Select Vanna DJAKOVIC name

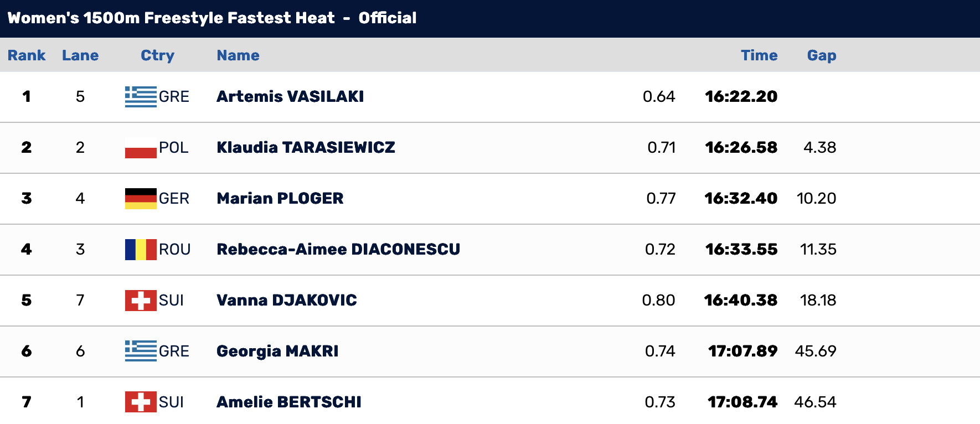tap(287, 300)
